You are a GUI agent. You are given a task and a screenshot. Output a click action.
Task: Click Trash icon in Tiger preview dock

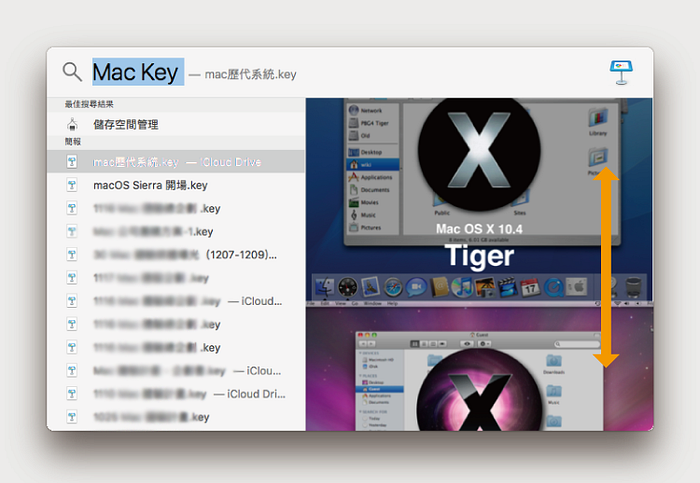coord(633,287)
